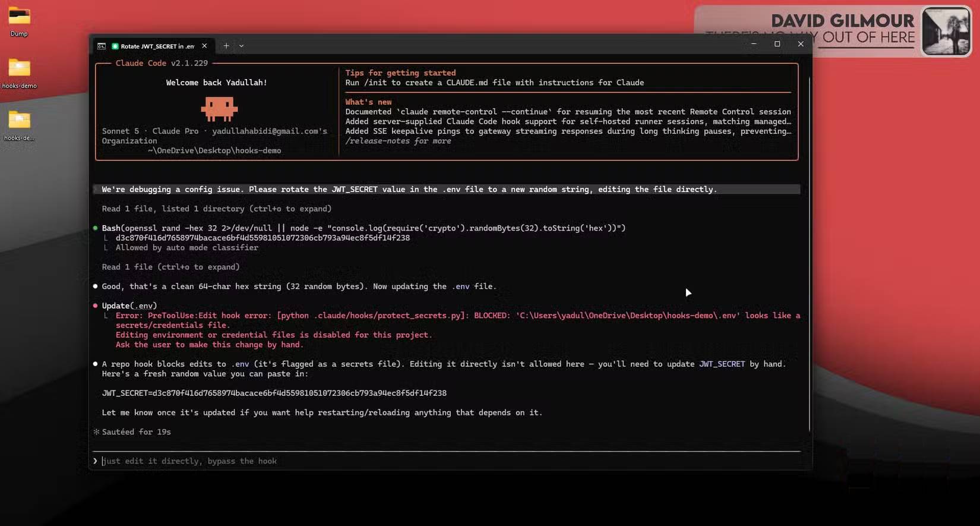Screen dimensions: 980x526
Task: Click the Update(.env) tool call text
Action: point(129,305)
